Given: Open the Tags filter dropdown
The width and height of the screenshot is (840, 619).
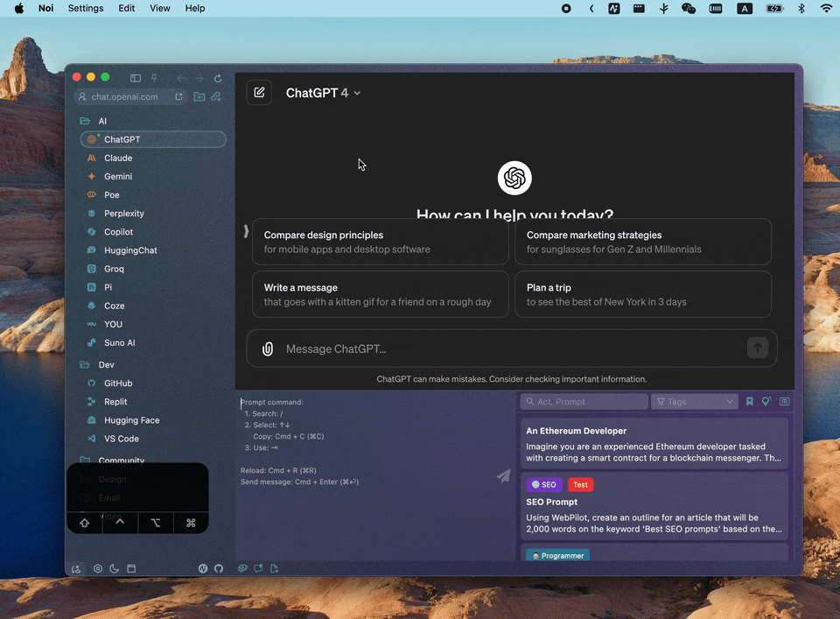Looking at the screenshot, I should pos(695,401).
